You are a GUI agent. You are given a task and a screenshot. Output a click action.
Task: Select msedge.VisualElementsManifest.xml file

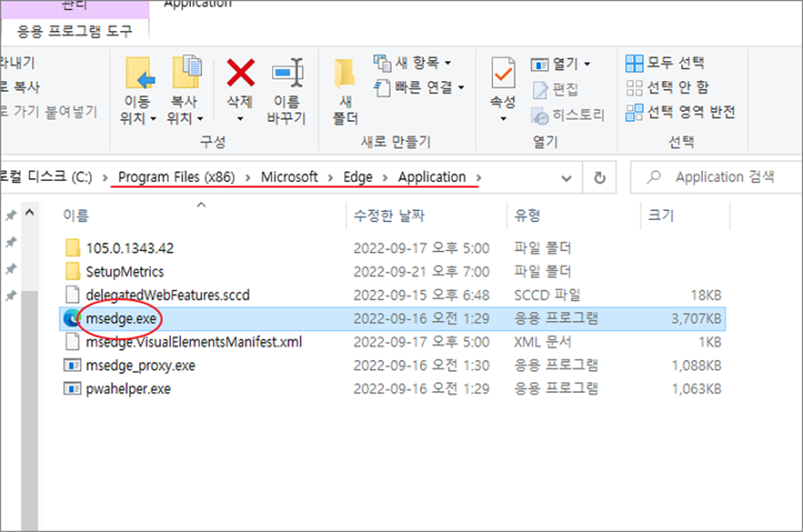(194, 342)
